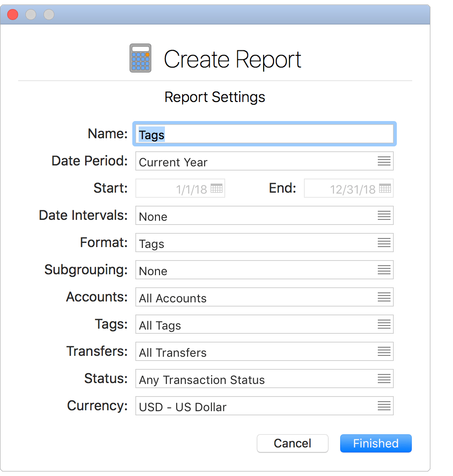Viewport: 453px width, 476px height.
Task: Click the End date field 12/31/18
Action: coord(349,188)
